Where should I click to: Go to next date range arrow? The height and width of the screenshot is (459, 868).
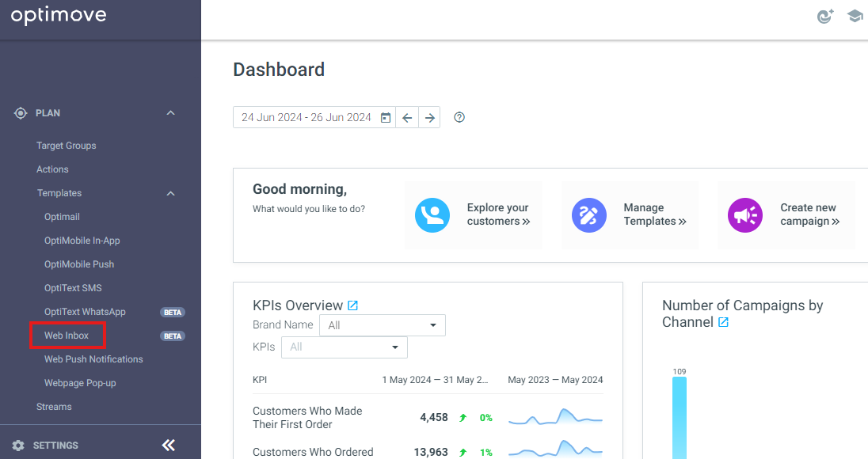pyautogui.click(x=429, y=117)
